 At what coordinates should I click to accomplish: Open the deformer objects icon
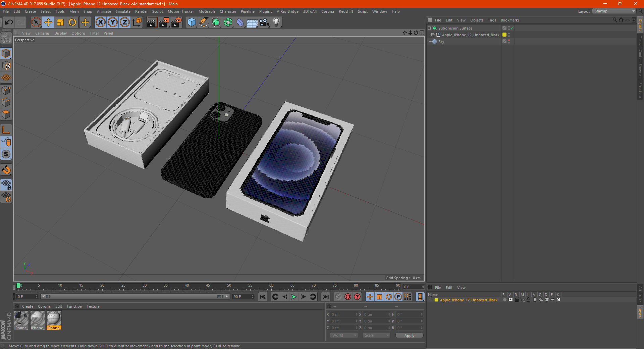click(240, 22)
